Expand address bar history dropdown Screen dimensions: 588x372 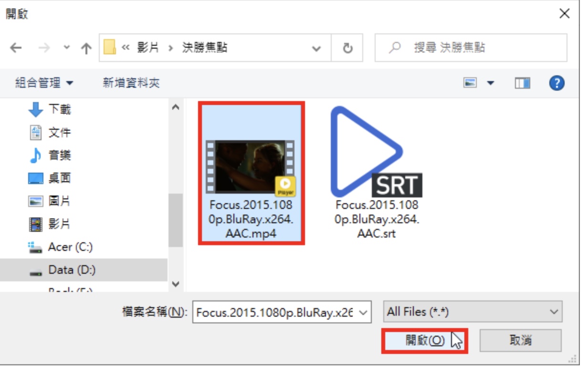point(316,48)
